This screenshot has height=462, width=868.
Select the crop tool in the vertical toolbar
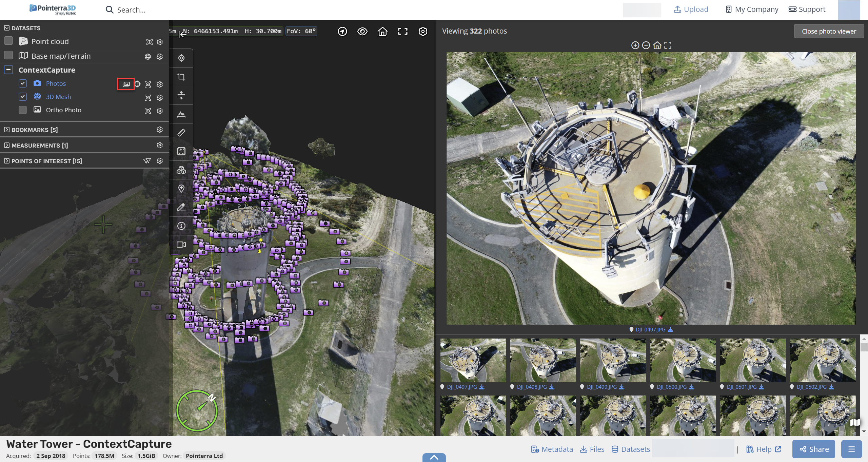click(181, 77)
